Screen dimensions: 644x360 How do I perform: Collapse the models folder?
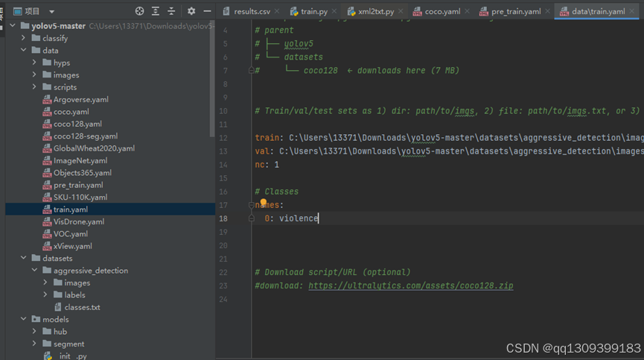23,319
